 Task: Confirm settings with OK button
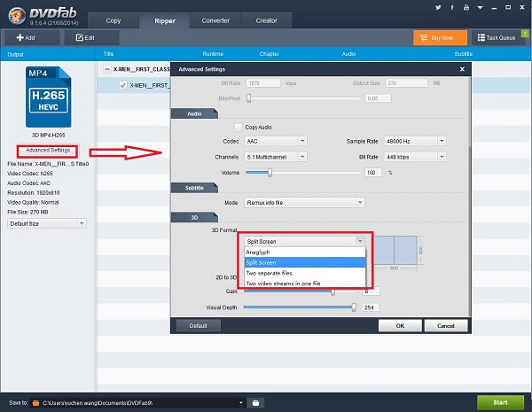pos(400,325)
